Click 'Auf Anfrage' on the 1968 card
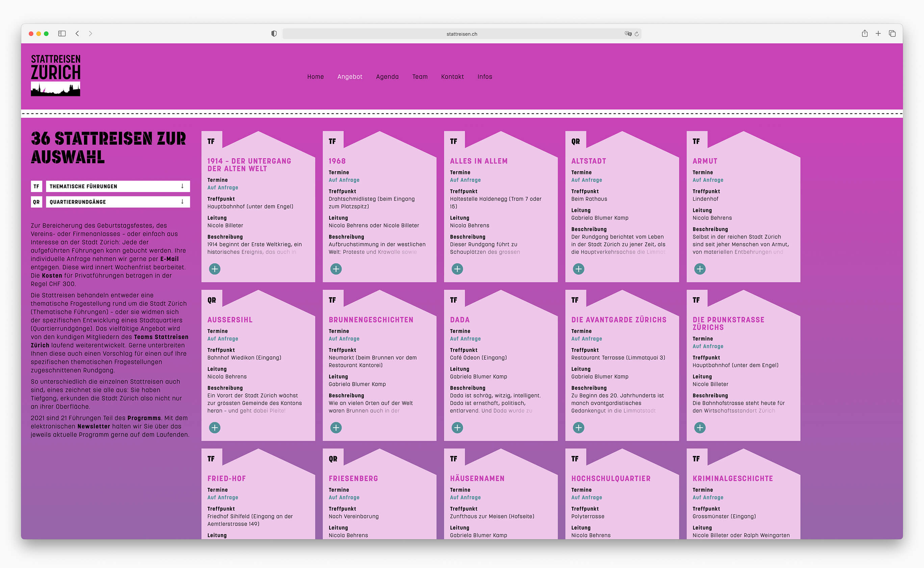Image resolution: width=924 pixels, height=568 pixels. pos(344,180)
